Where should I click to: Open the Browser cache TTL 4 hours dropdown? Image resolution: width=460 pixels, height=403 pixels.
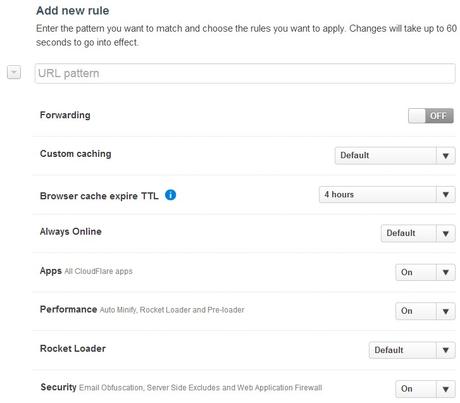click(387, 194)
